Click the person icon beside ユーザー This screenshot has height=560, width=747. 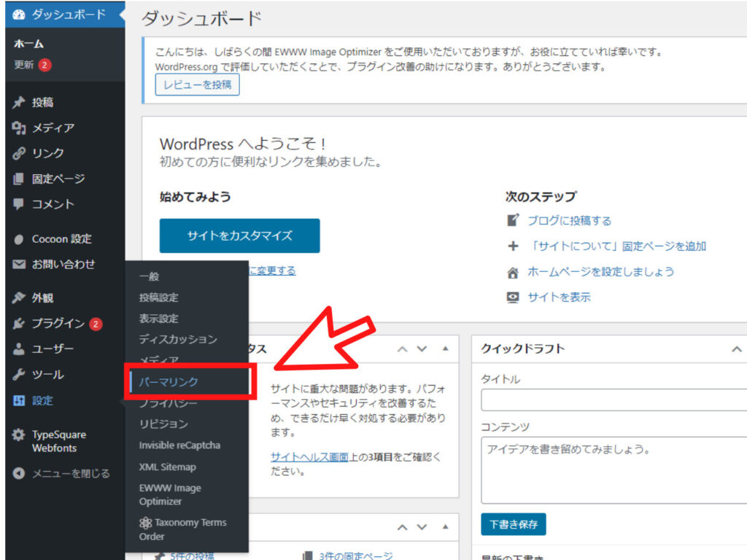18,349
